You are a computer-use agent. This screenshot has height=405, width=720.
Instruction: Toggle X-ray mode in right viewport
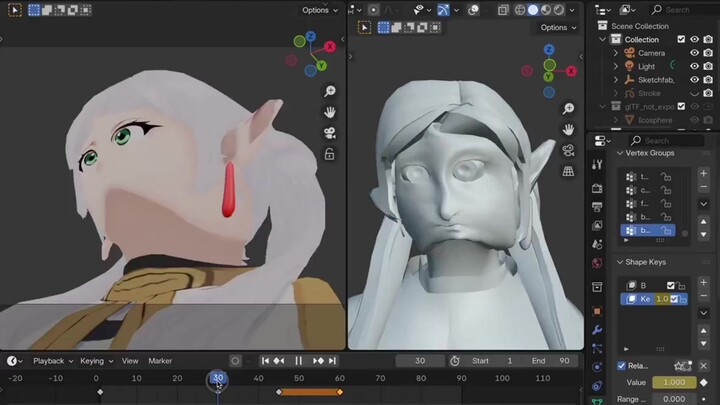coord(503,10)
